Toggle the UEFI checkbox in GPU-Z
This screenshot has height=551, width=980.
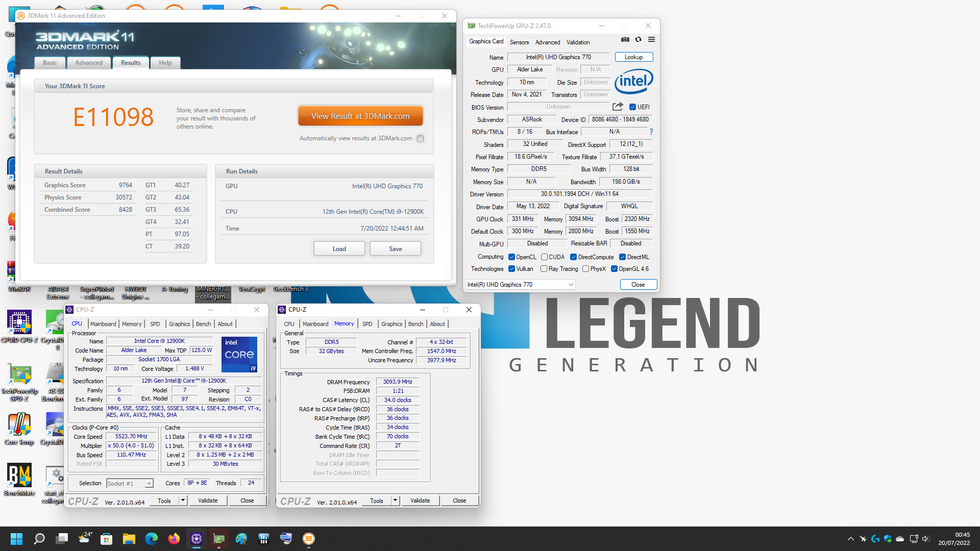[632, 107]
